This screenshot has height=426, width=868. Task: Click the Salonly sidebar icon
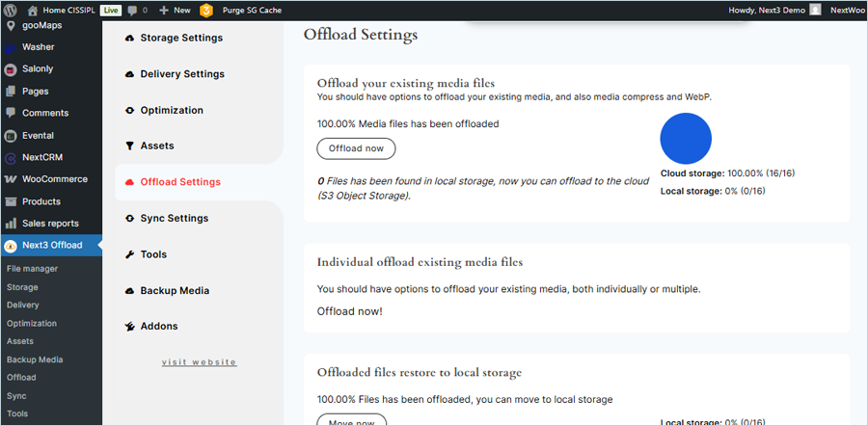(11, 69)
